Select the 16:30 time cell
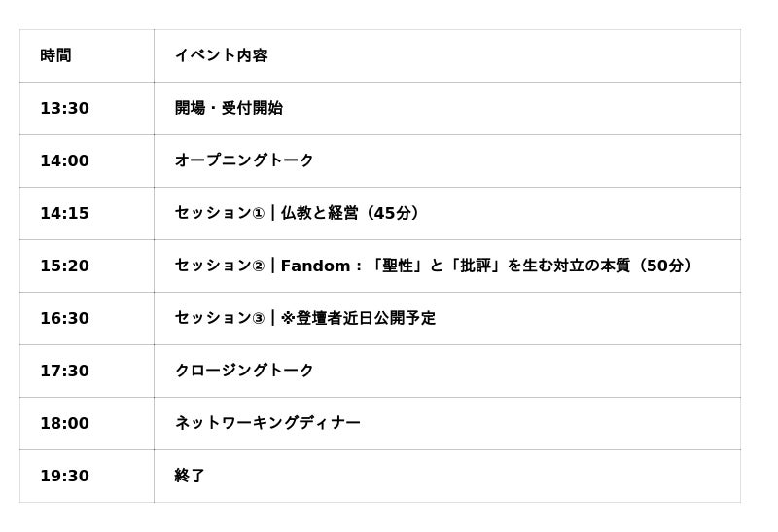This screenshot has height=532, width=778. [x=64, y=318]
